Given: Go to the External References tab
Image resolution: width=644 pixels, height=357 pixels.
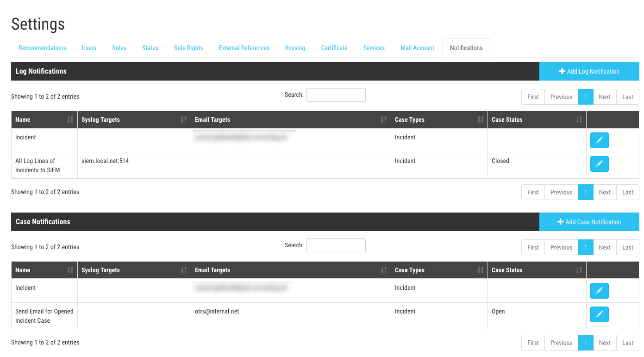Looking at the screenshot, I should pos(244,48).
